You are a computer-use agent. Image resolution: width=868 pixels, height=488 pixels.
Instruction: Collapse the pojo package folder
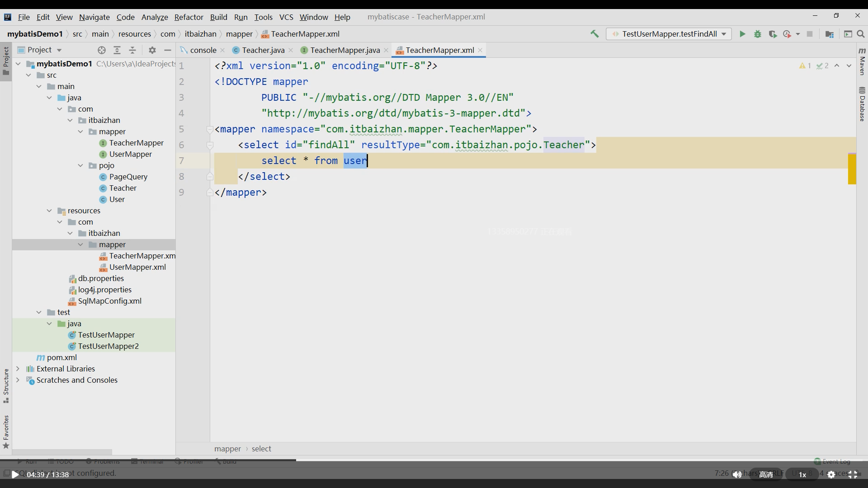point(80,165)
